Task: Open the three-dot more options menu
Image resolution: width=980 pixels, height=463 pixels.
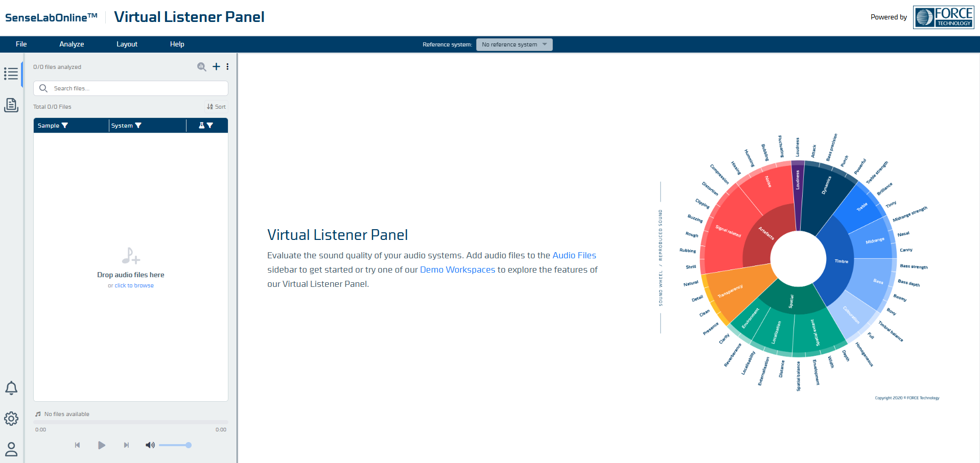Action: (x=227, y=67)
